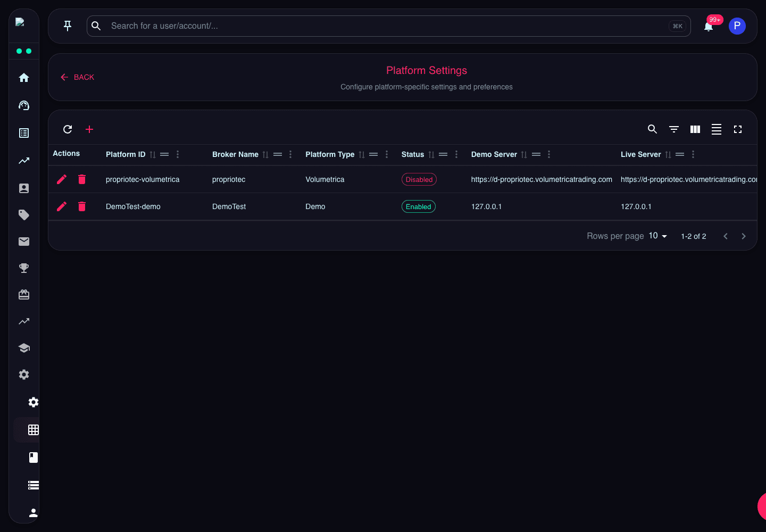
Task: Delete the propriotec-volumetrica row
Action: (82, 179)
